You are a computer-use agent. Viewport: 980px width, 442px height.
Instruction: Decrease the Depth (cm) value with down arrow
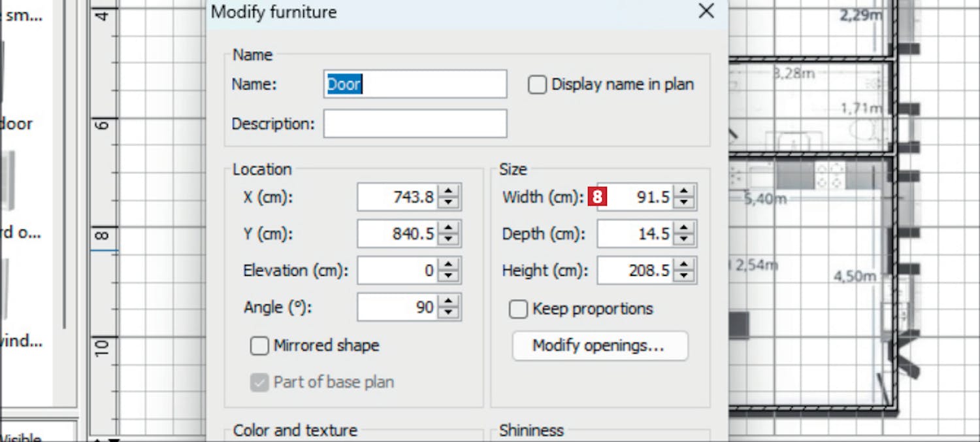coord(683,239)
